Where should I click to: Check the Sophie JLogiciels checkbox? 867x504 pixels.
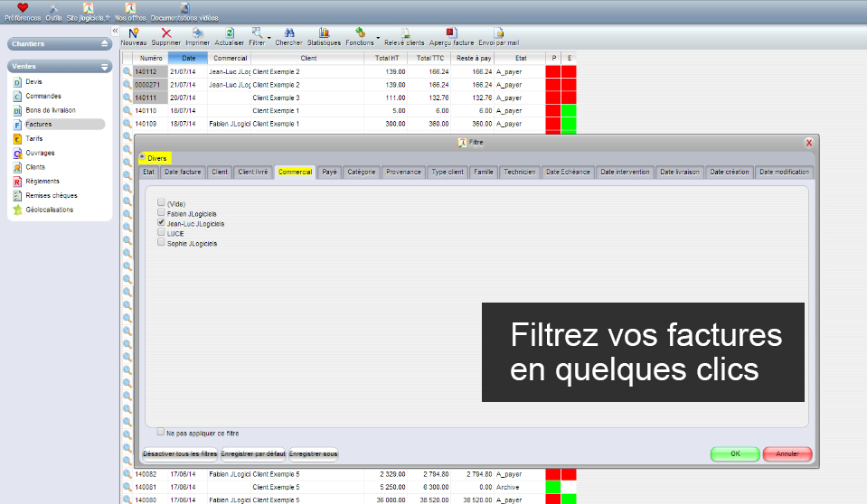click(x=161, y=242)
